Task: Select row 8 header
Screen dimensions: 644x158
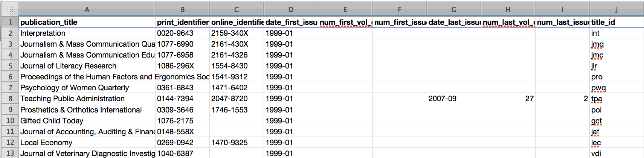Action: (10, 99)
